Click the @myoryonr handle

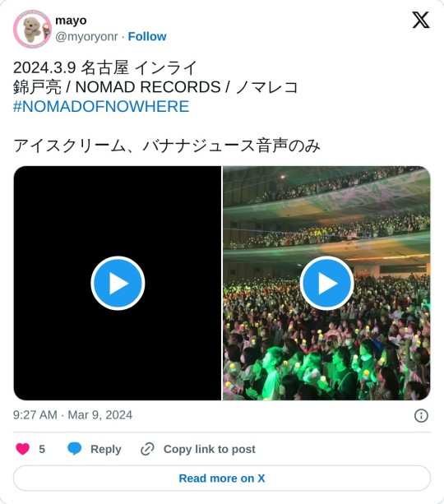click(86, 37)
